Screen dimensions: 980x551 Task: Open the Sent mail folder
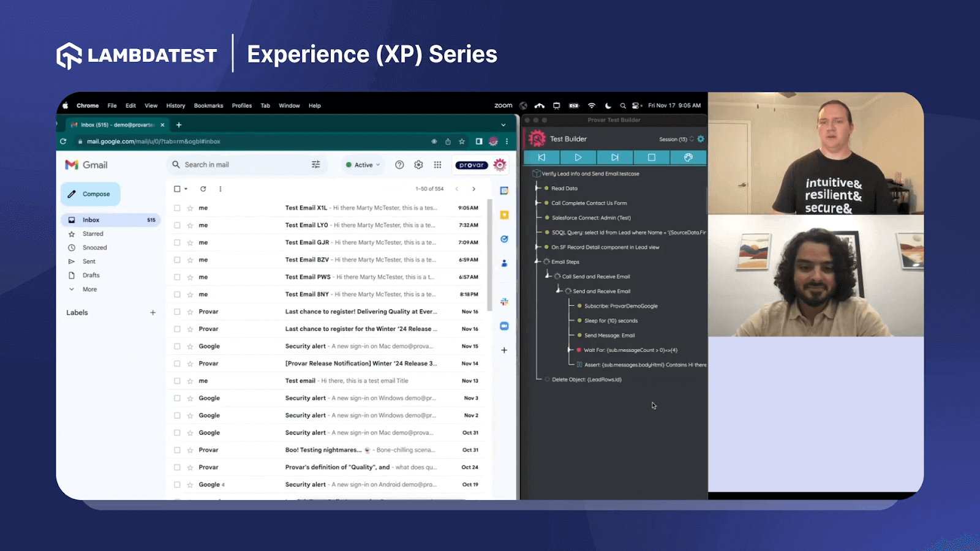click(x=89, y=261)
